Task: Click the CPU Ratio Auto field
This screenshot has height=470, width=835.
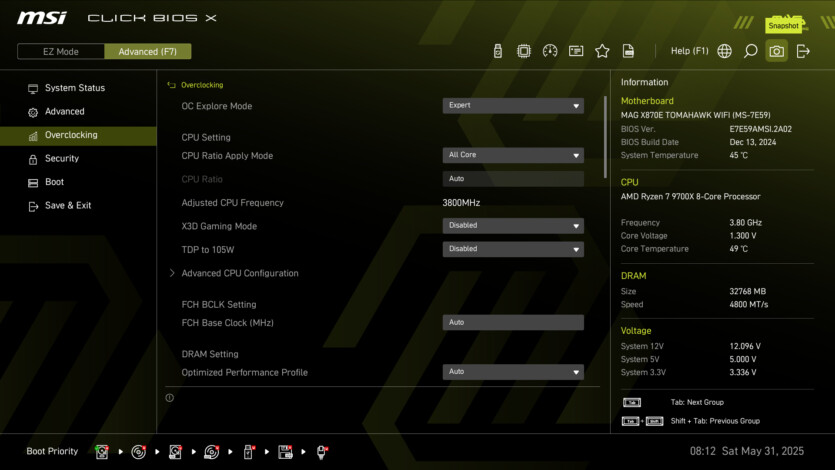Action: click(513, 179)
